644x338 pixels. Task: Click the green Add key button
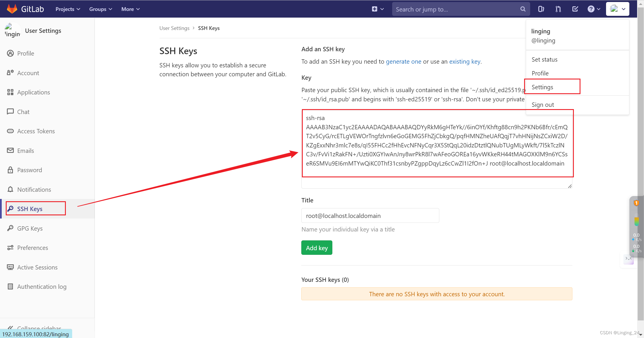coord(317,248)
